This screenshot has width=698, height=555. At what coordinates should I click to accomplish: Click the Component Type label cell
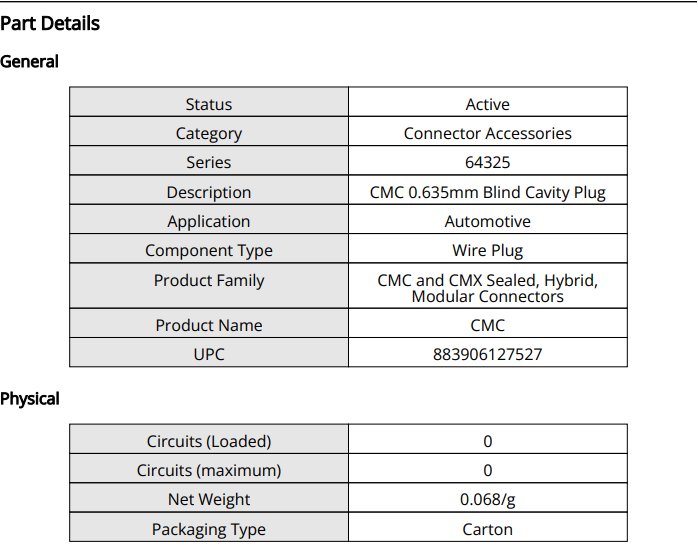coord(209,248)
